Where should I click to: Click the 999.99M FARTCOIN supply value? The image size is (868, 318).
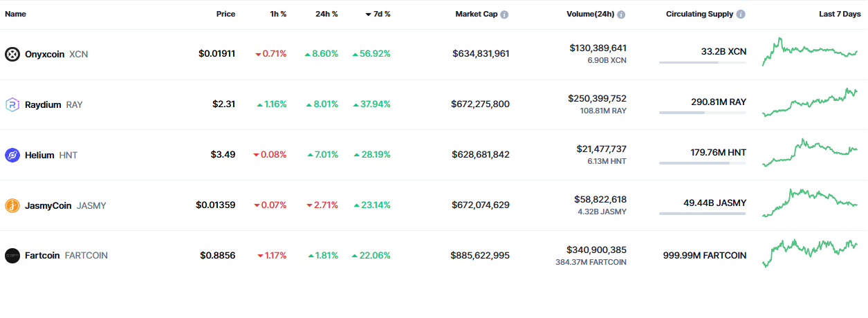[x=705, y=256]
